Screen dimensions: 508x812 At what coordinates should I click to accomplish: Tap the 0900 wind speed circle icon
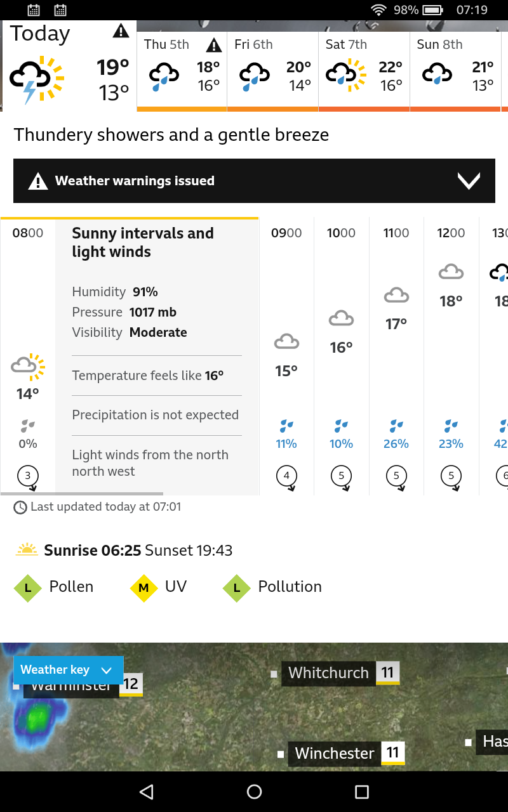(x=286, y=476)
